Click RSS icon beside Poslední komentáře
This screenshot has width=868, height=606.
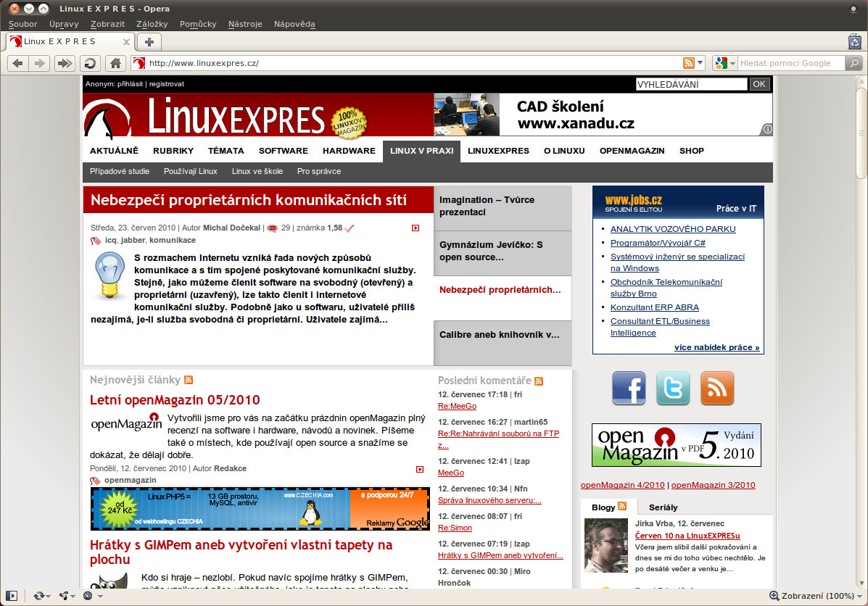(539, 381)
